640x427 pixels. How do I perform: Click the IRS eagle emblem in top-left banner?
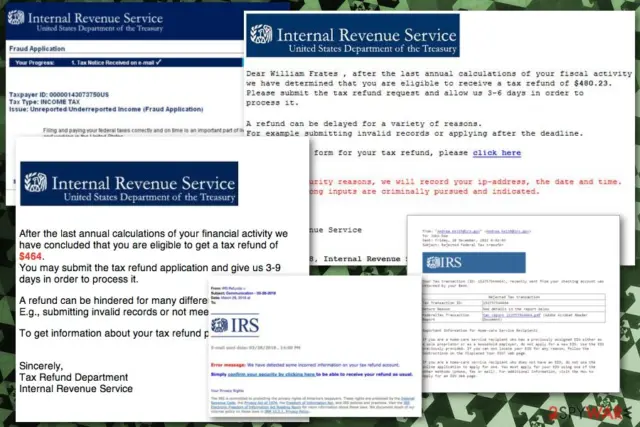point(16,18)
